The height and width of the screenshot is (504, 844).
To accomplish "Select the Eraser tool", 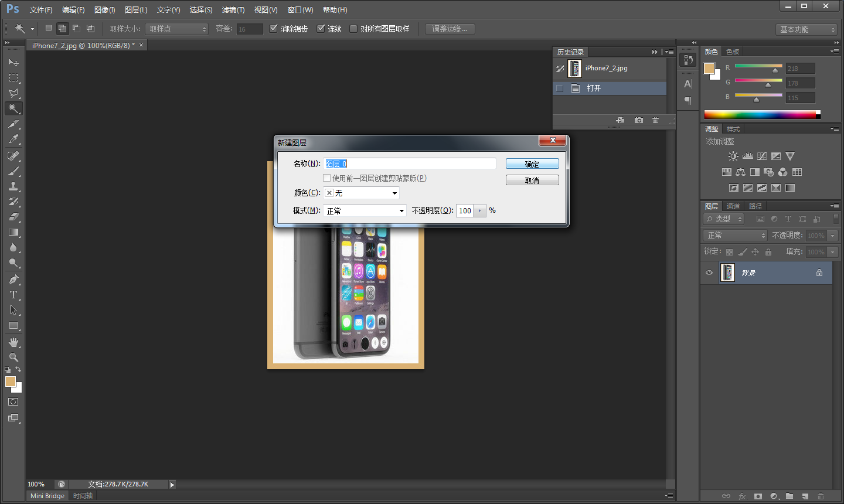I will 13,217.
